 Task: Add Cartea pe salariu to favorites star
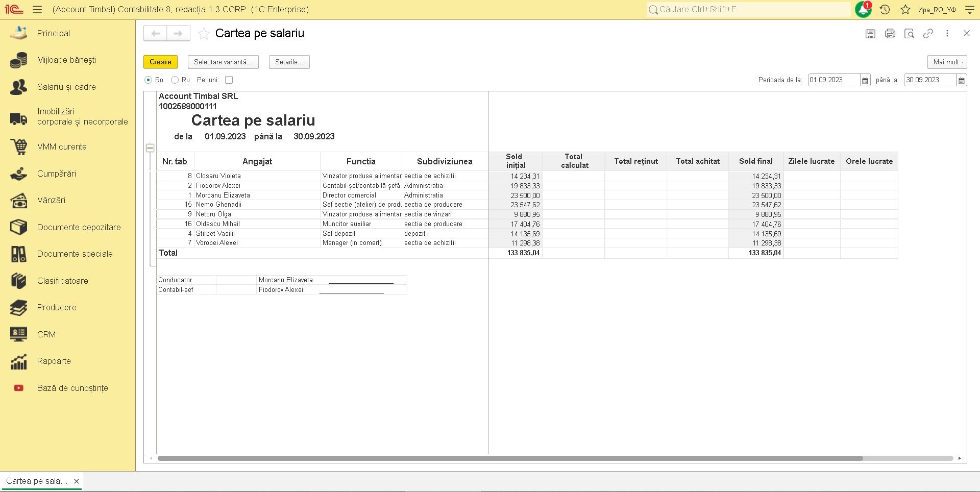(x=204, y=34)
